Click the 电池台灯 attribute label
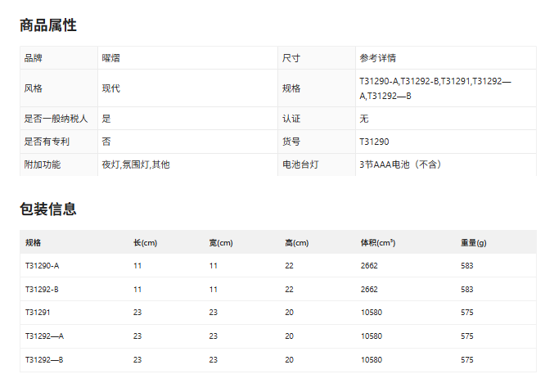Screen dimensions: 545x392 click(300, 164)
